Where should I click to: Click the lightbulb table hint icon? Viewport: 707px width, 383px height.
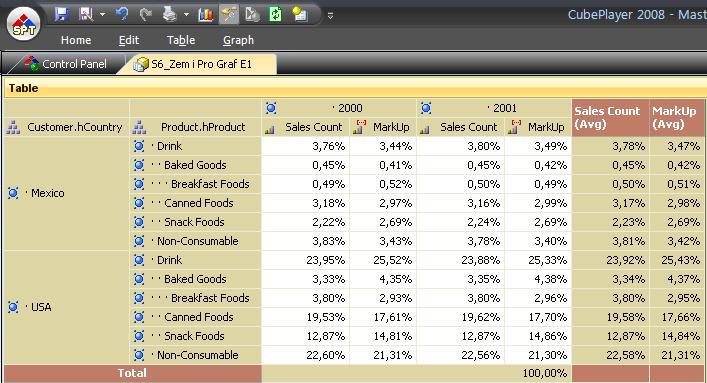(299, 14)
